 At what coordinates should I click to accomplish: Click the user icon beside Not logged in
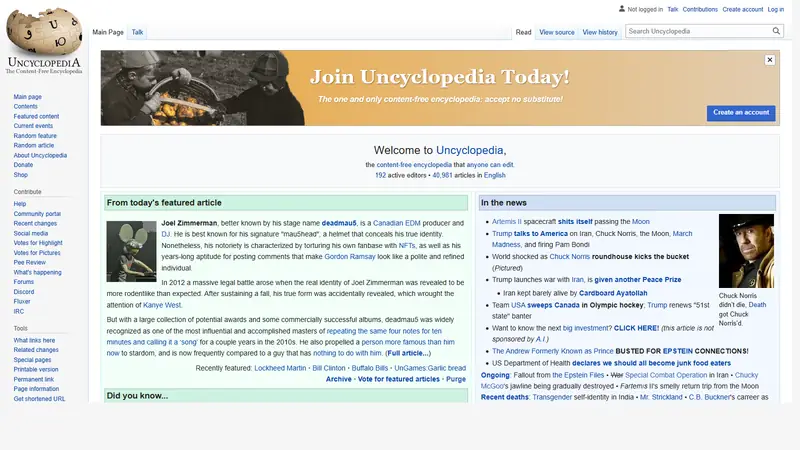point(621,9)
